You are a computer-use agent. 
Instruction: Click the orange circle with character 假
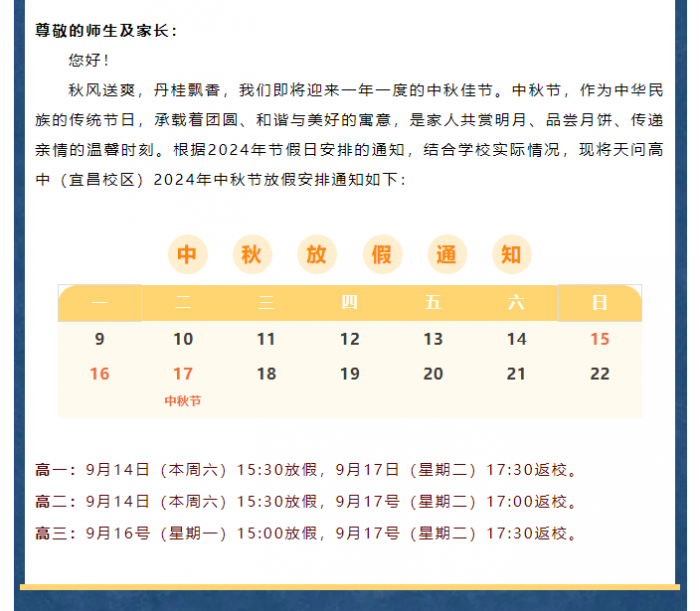pos(382,254)
